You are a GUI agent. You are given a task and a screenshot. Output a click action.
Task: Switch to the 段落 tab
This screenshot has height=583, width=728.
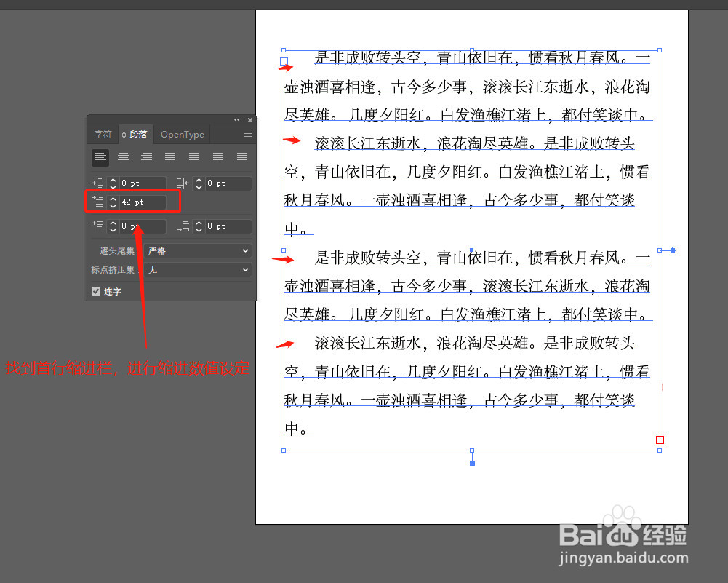pyautogui.click(x=138, y=135)
